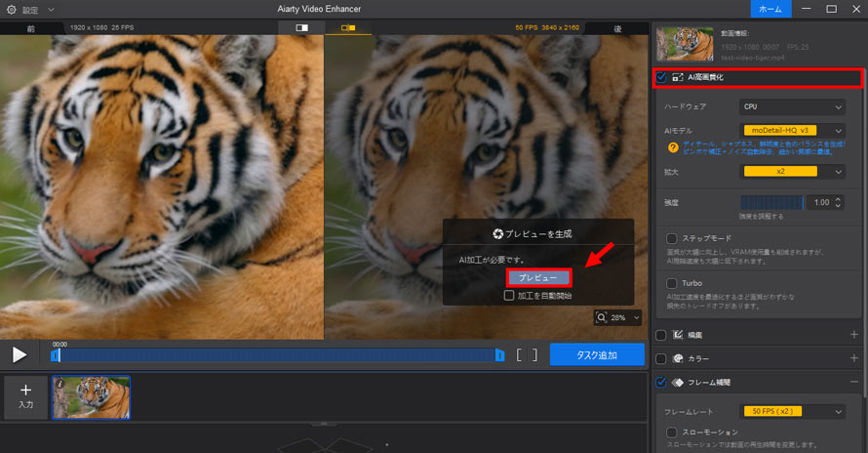This screenshot has width=868, height=453.
Task: Enable ステップモード checkbox
Action: coord(672,238)
